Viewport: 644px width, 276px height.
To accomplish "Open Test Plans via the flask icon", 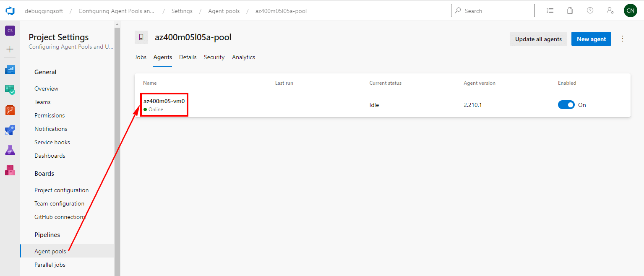I will (x=10, y=150).
